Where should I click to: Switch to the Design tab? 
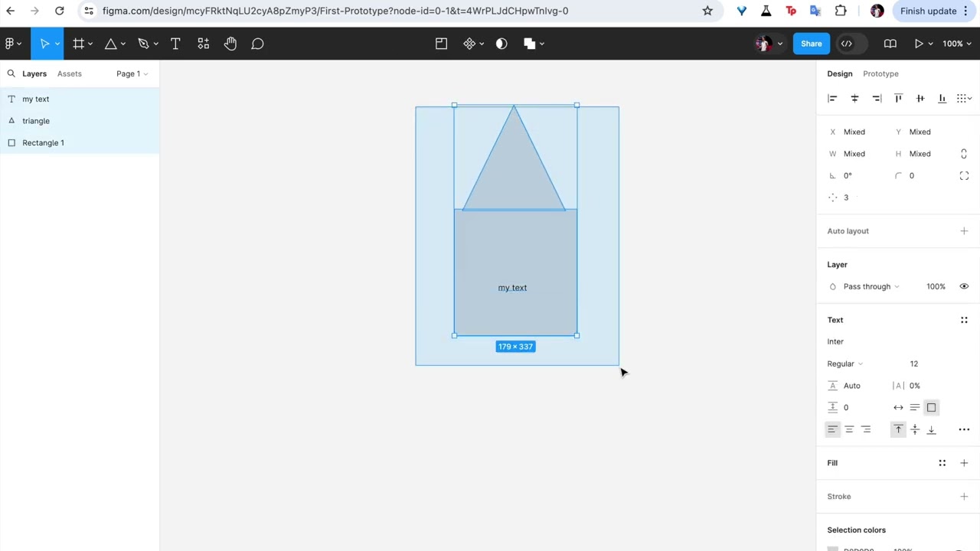coord(840,73)
